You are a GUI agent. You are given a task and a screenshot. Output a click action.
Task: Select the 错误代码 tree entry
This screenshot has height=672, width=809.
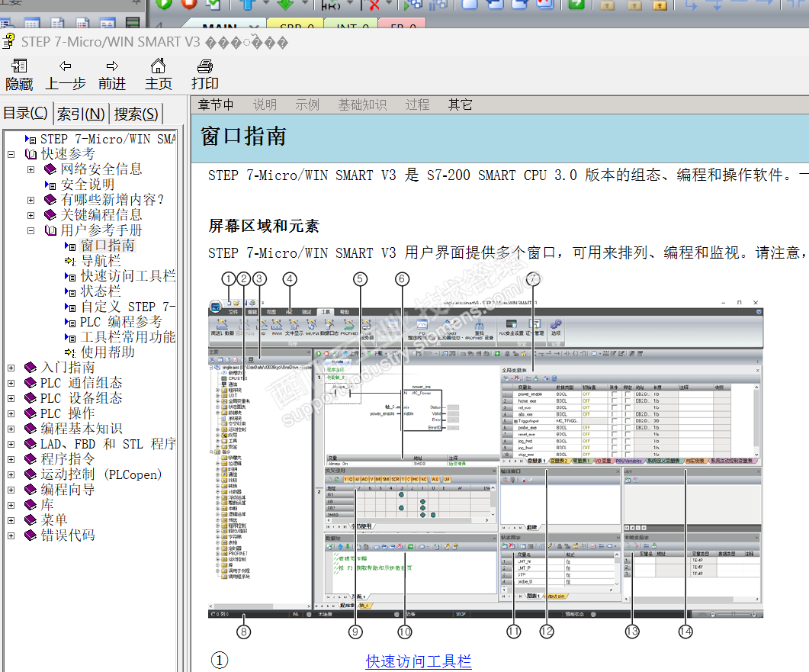(68, 535)
